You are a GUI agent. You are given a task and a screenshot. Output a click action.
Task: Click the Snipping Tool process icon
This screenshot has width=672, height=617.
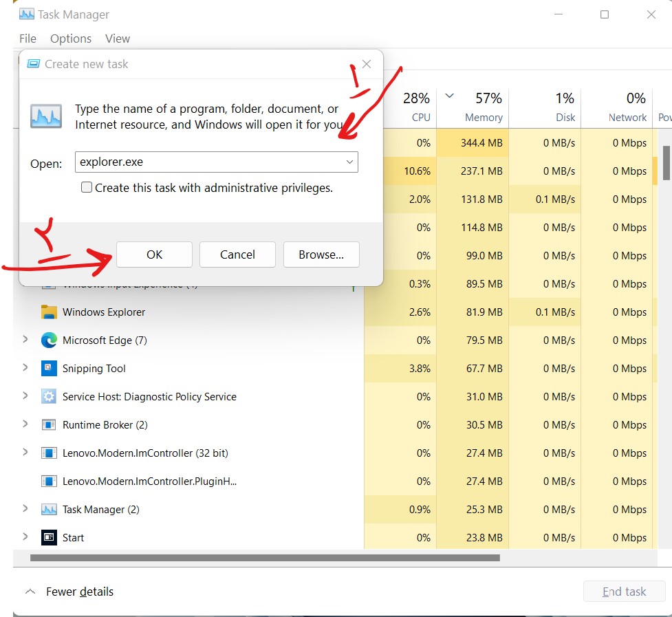coord(49,369)
